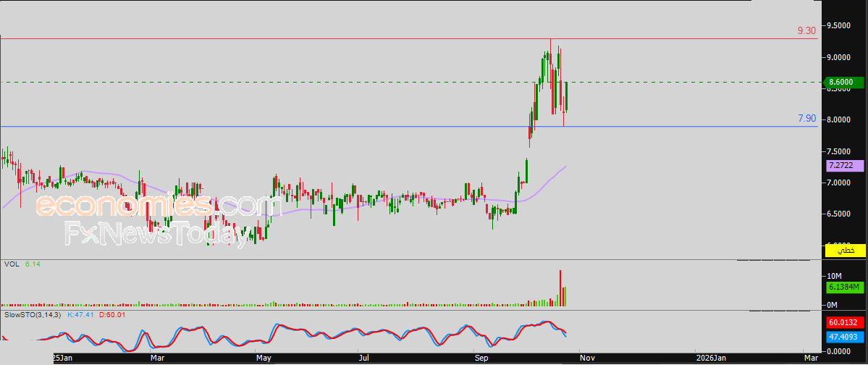Click the 2026Jan label on time axis

pos(710,358)
